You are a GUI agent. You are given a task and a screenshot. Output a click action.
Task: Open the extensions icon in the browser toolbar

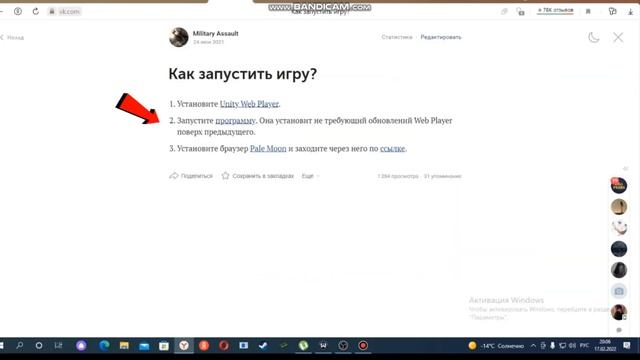612,11
